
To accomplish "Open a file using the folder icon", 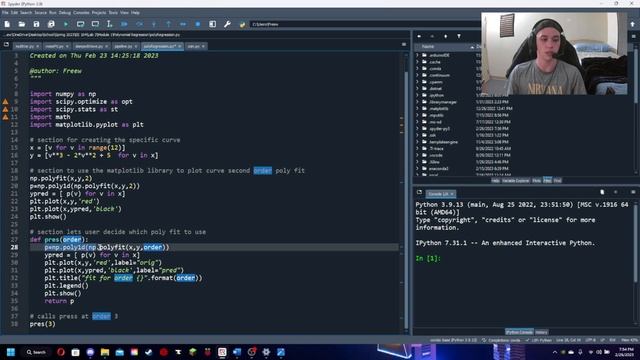I will click(22, 24).
